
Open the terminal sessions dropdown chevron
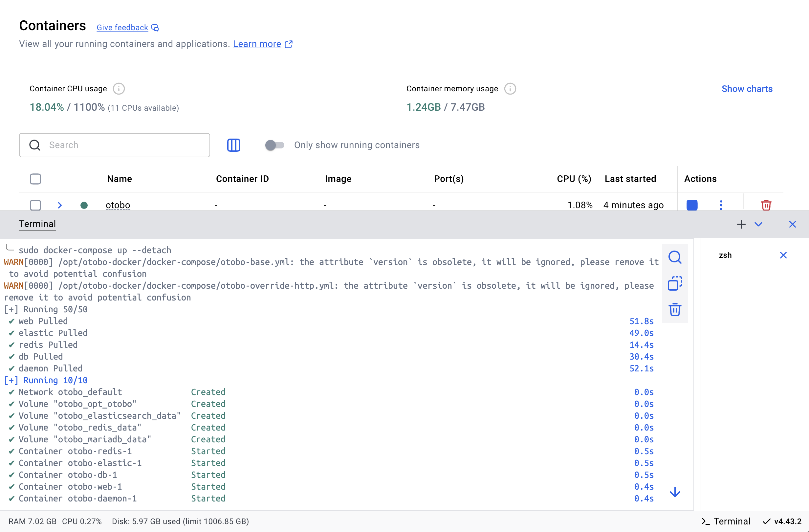[758, 224]
